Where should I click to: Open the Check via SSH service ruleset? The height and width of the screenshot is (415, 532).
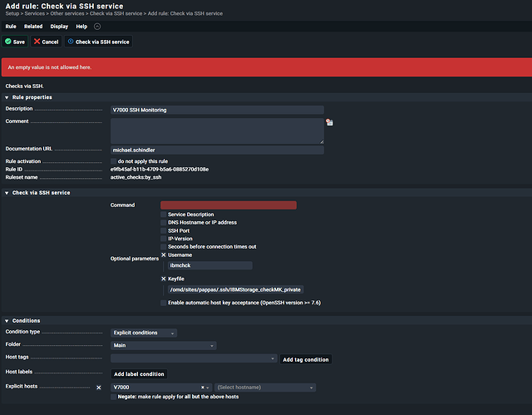point(98,42)
